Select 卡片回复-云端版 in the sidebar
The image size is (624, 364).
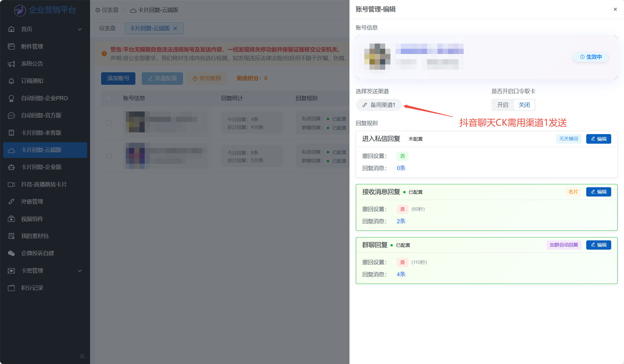point(45,150)
